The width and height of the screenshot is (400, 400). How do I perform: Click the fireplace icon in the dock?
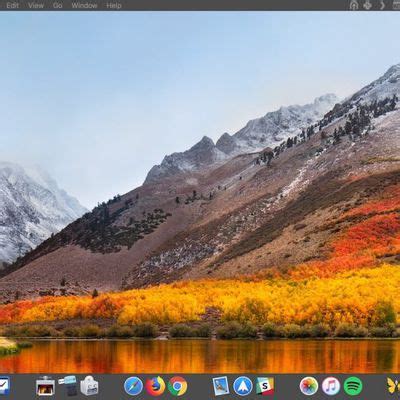pos(45,386)
